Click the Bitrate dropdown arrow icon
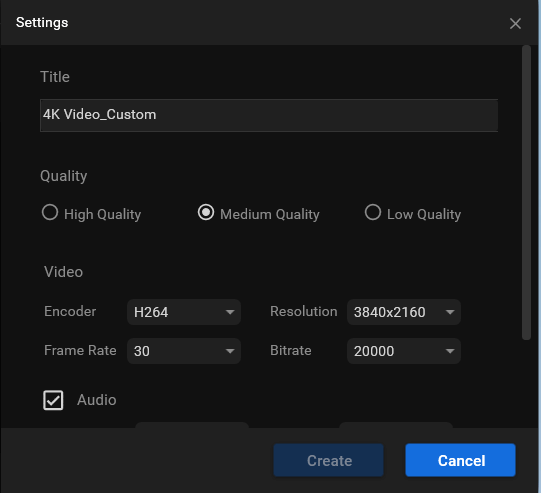This screenshot has width=541, height=493. point(450,351)
